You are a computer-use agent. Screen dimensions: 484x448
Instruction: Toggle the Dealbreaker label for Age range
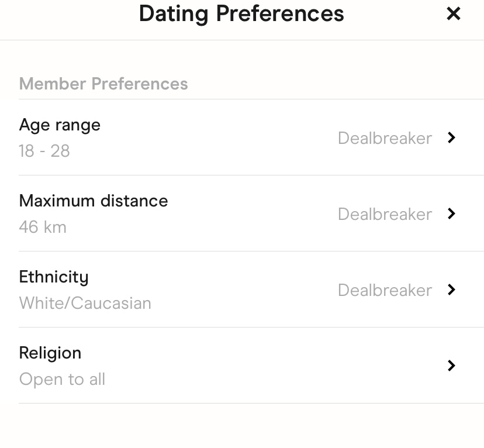[x=385, y=138]
